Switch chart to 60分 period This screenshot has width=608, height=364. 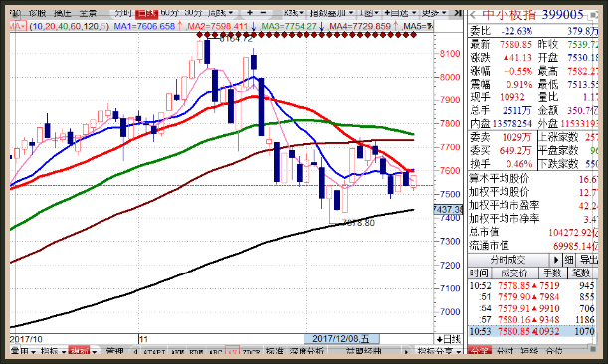169,13
